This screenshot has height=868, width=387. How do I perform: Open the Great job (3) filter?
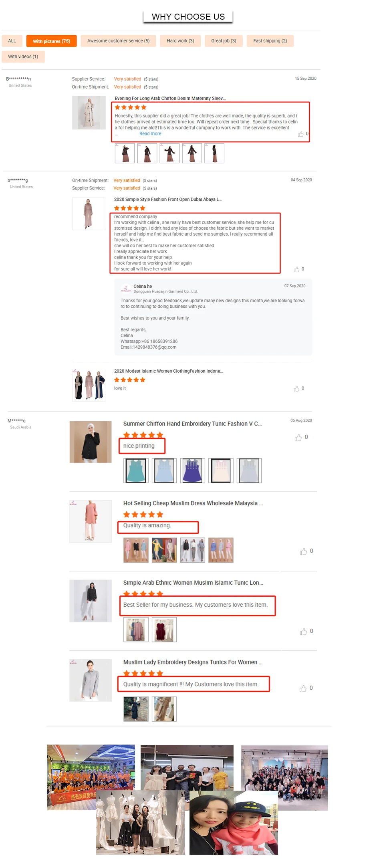click(x=224, y=41)
